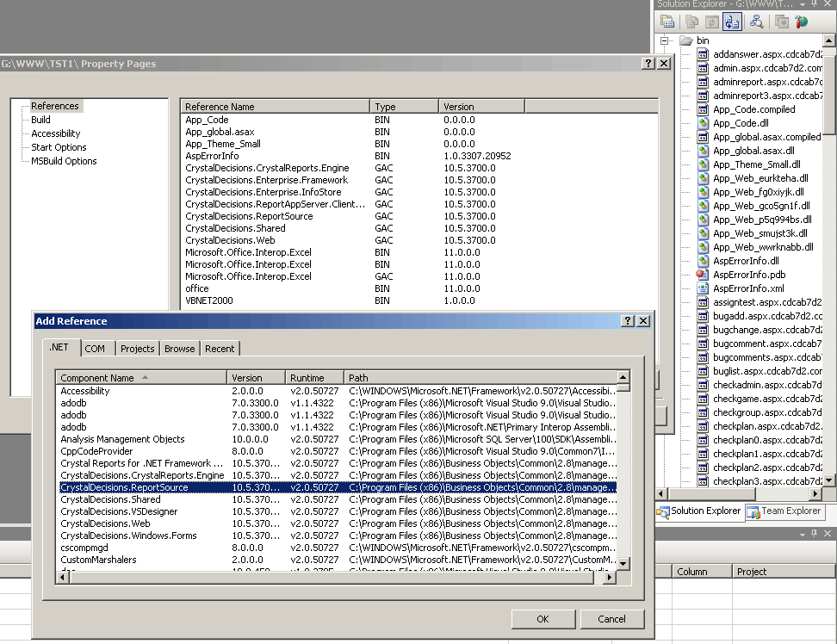Collapse the bin folder node
This screenshot has height=644, width=837.
click(x=664, y=40)
